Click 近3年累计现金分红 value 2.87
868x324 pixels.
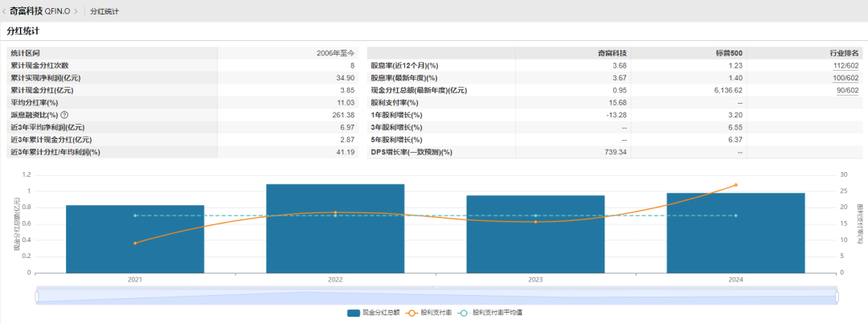pos(347,140)
